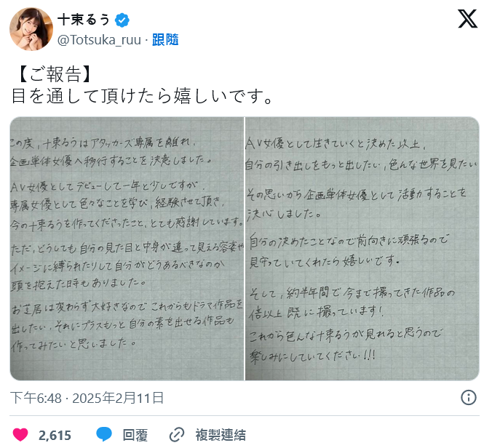Open the @Totsuka_ruu handle link

coord(99,40)
